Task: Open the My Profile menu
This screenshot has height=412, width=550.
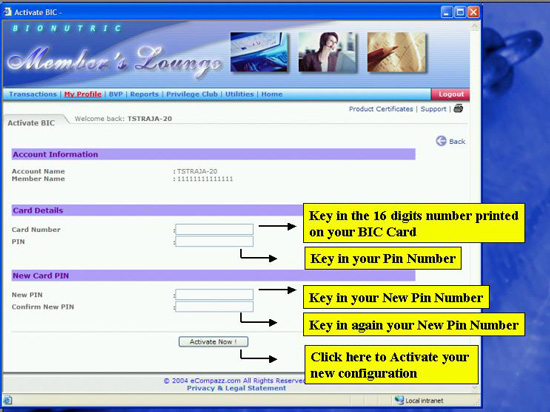Action: pos(83,94)
